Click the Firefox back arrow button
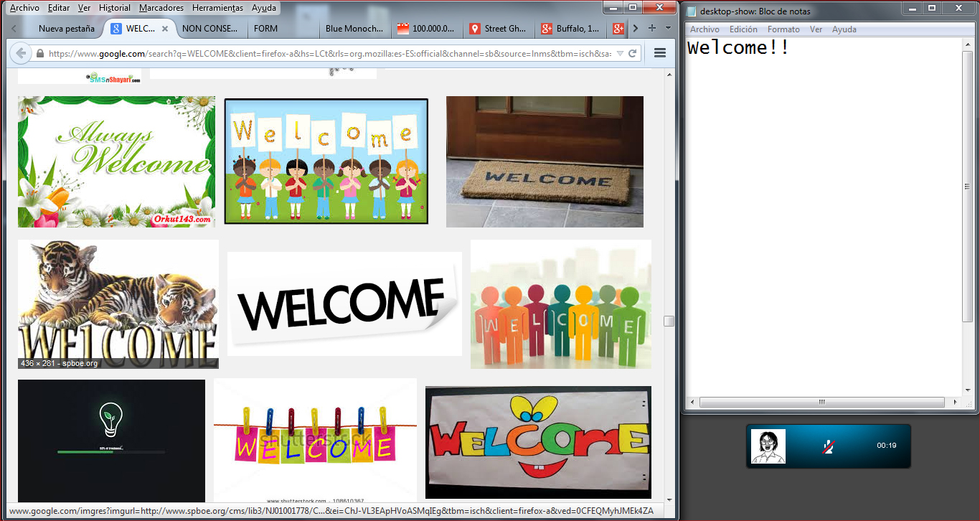This screenshot has width=980, height=521. pyautogui.click(x=20, y=53)
